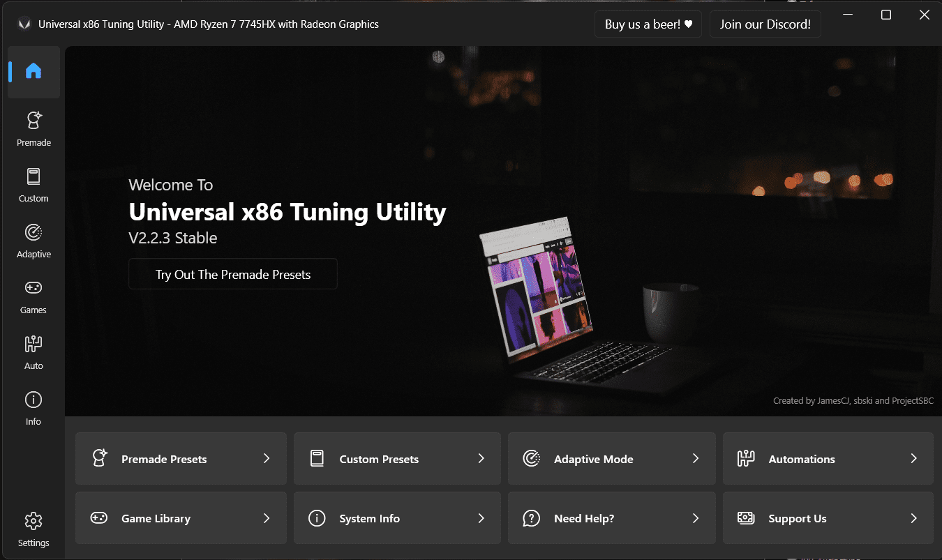Open the Premade presets sidebar icon
The width and height of the screenshot is (942, 560).
point(33,128)
